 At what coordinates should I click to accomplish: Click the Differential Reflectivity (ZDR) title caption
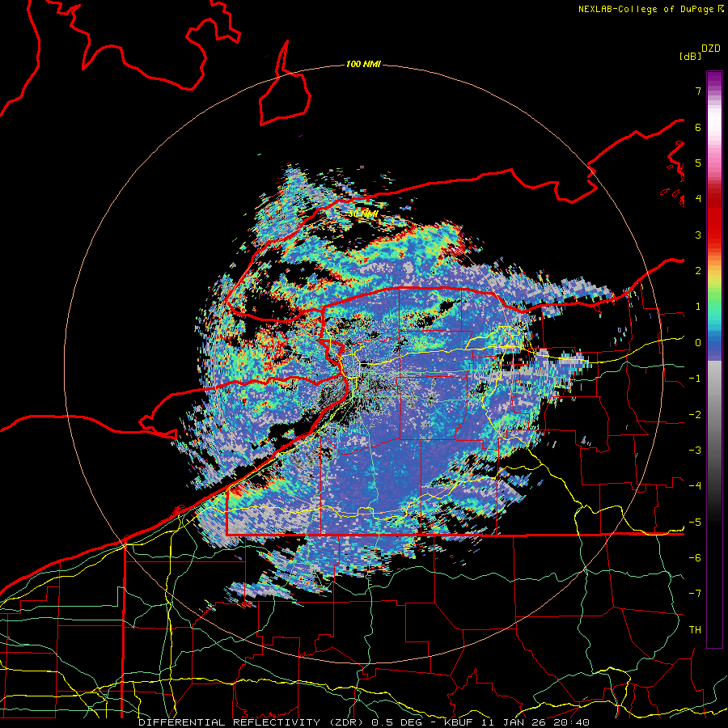[x=364, y=722]
